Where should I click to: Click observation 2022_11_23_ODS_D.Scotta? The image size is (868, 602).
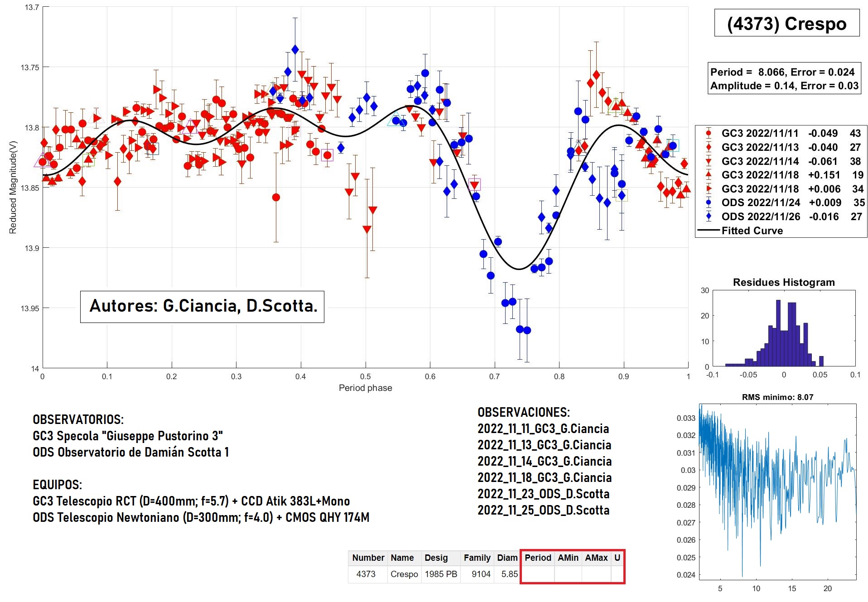pyautogui.click(x=543, y=494)
